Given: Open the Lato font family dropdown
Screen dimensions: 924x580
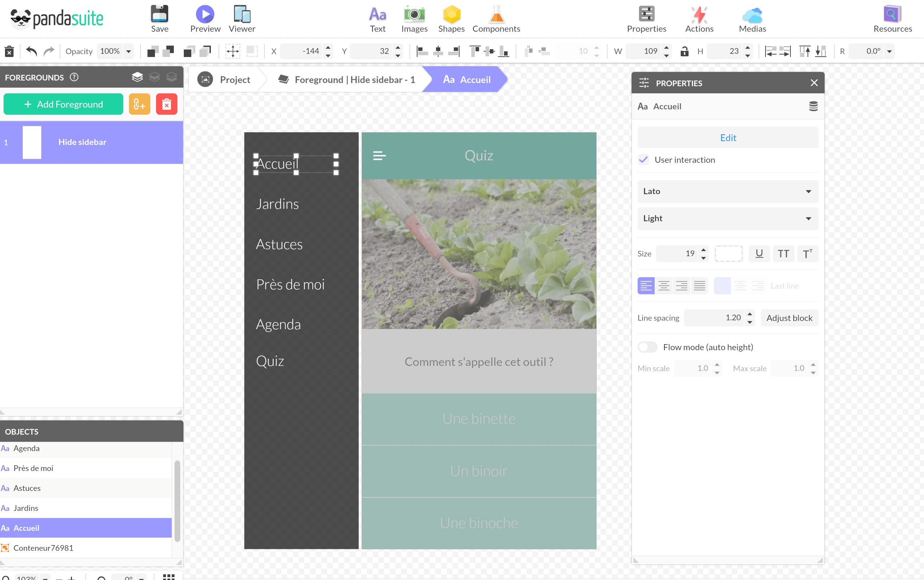Looking at the screenshot, I should click(727, 191).
